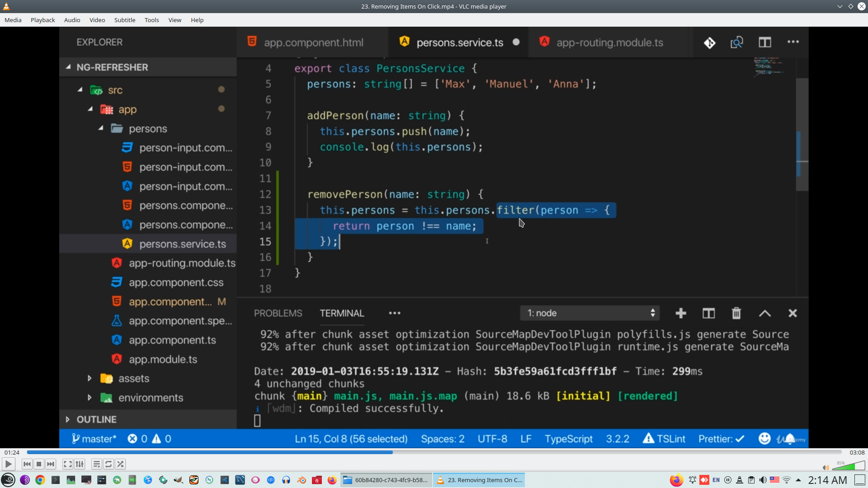Skip to the next media item

tap(51, 464)
